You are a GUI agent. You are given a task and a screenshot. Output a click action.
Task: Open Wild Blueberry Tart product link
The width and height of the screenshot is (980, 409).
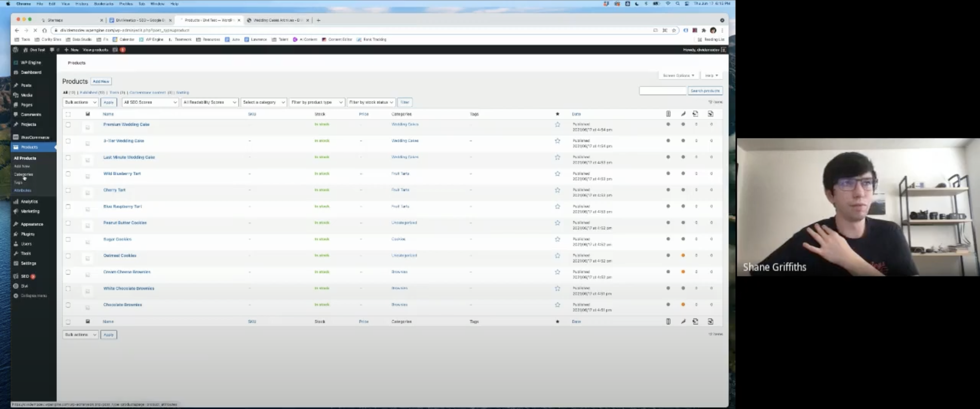click(x=122, y=173)
